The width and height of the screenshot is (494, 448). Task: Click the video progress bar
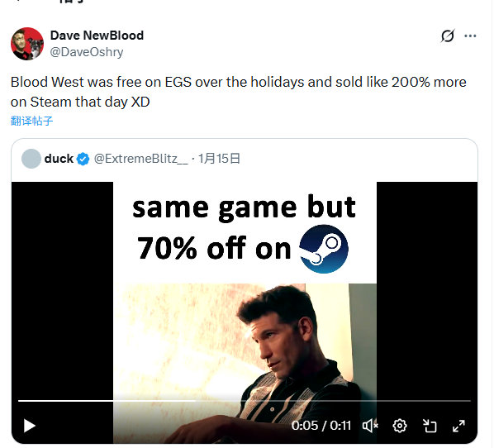(245, 401)
